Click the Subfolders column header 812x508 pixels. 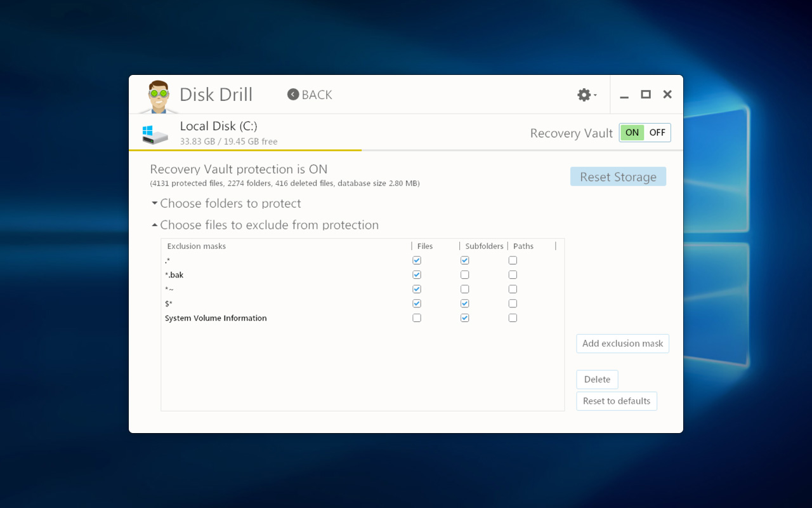484,246
